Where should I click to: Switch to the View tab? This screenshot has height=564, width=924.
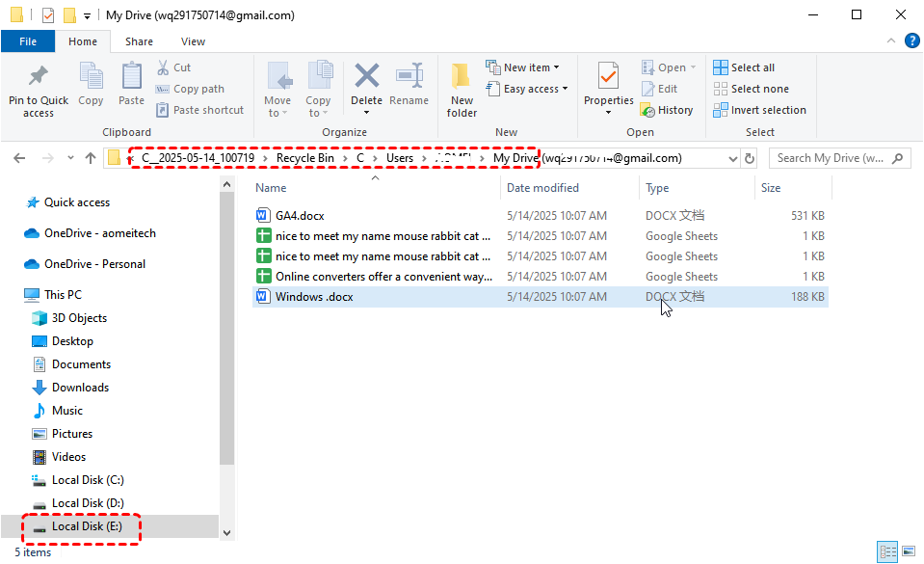pyautogui.click(x=194, y=41)
